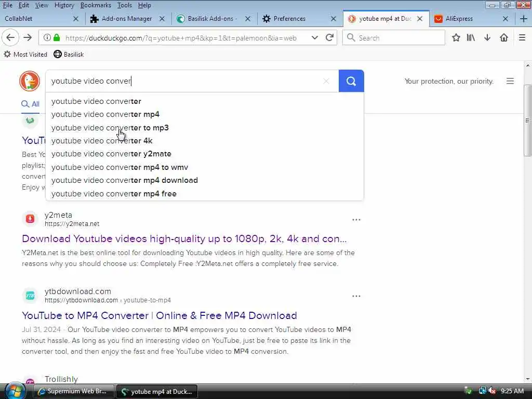Open "YouTube to MP4 Converter" result link

click(159, 315)
